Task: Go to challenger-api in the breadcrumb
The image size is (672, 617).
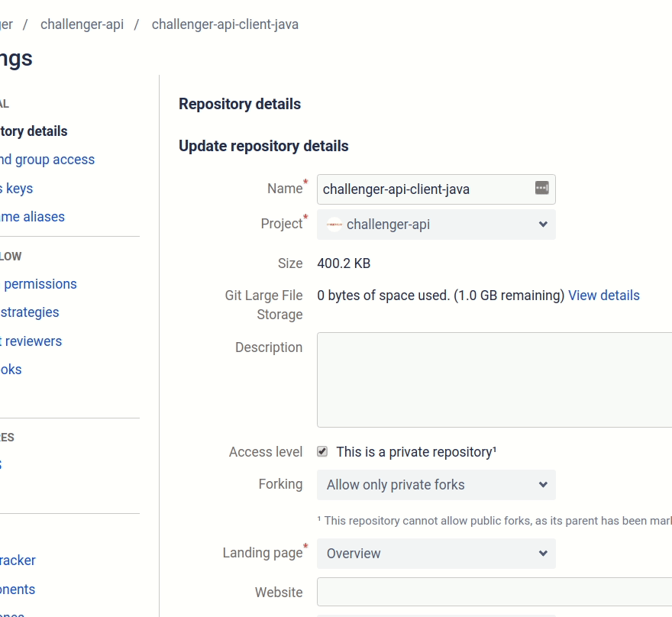Action: (82, 24)
